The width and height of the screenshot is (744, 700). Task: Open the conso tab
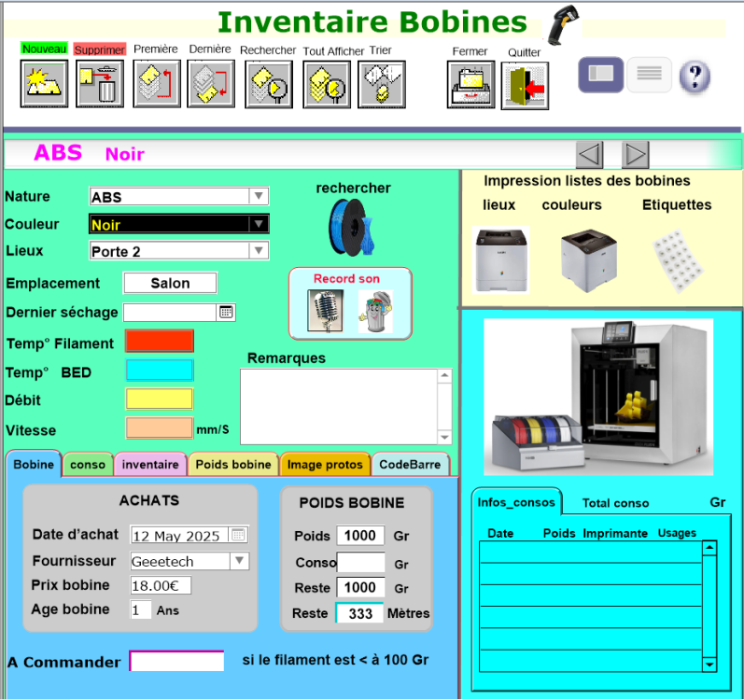click(88, 464)
